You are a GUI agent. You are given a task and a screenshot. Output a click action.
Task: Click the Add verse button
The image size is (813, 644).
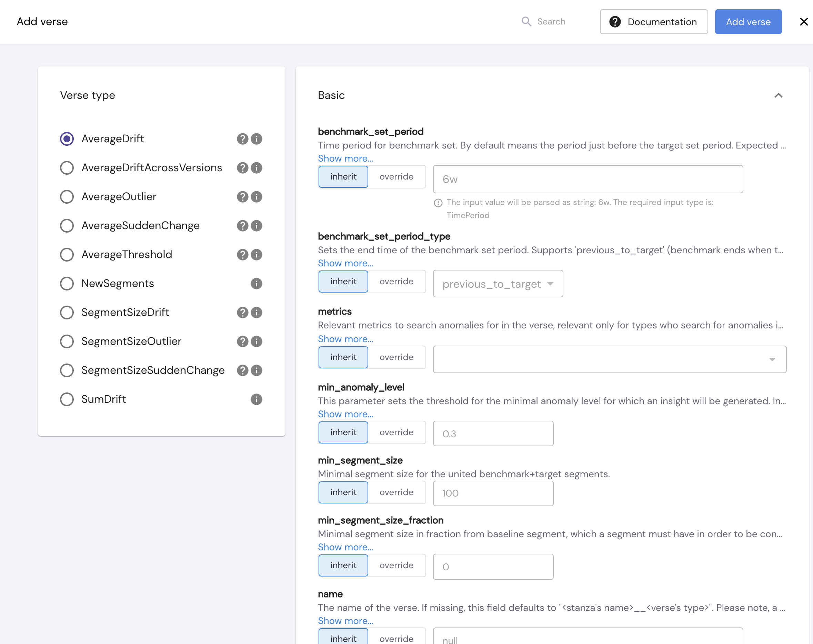(748, 21)
